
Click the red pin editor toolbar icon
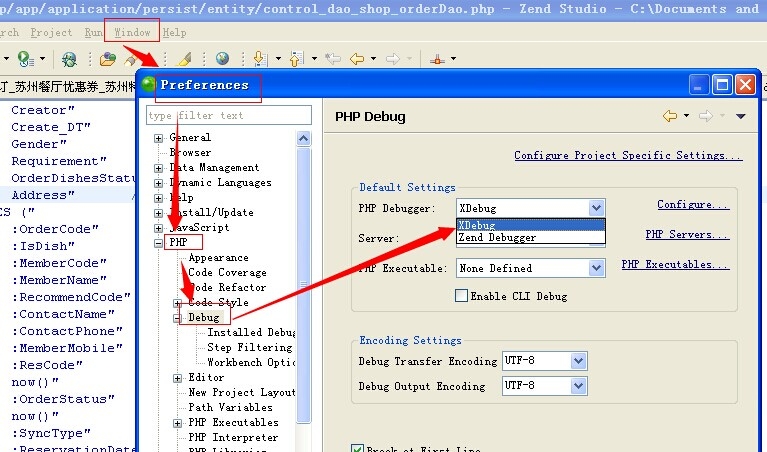click(437, 59)
